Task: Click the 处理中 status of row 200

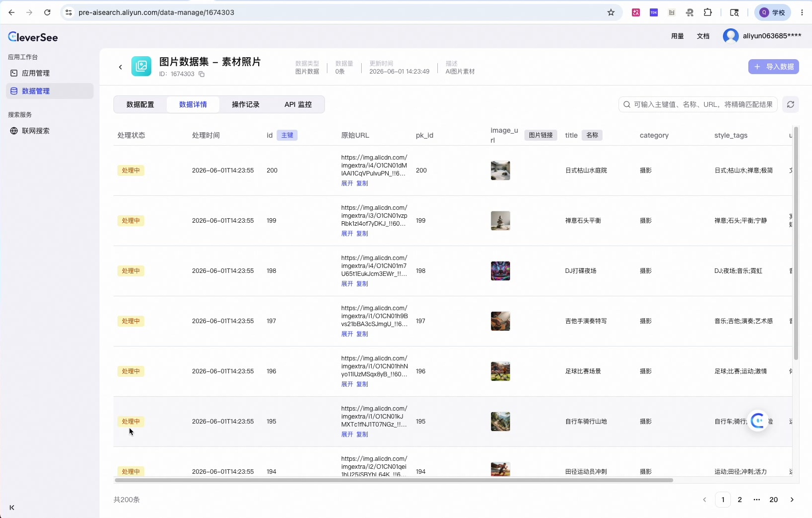Action: coord(131,171)
